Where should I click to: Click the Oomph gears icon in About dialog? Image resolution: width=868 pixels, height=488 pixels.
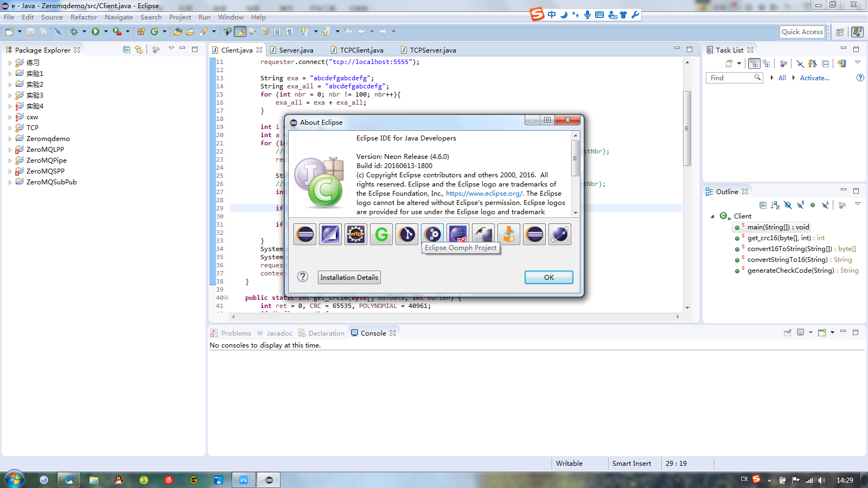point(432,234)
